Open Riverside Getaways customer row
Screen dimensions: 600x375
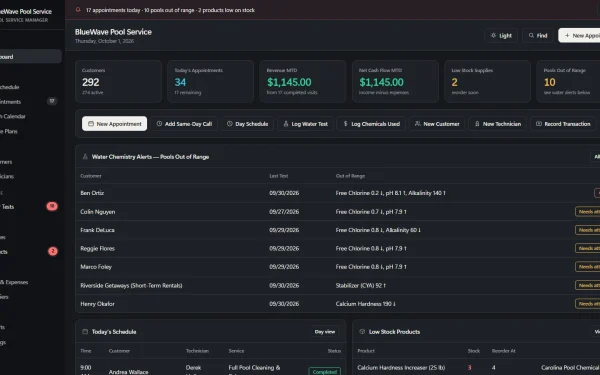pos(338,285)
